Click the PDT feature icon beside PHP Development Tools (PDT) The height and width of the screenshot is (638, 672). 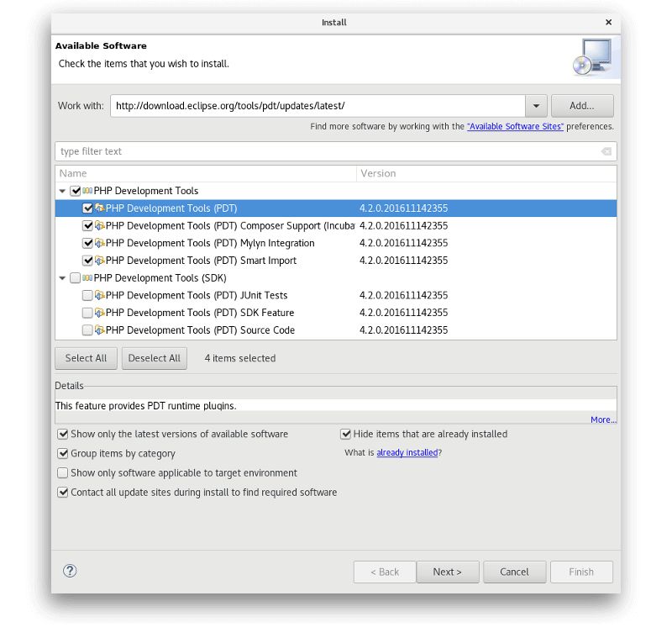[x=99, y=208]
